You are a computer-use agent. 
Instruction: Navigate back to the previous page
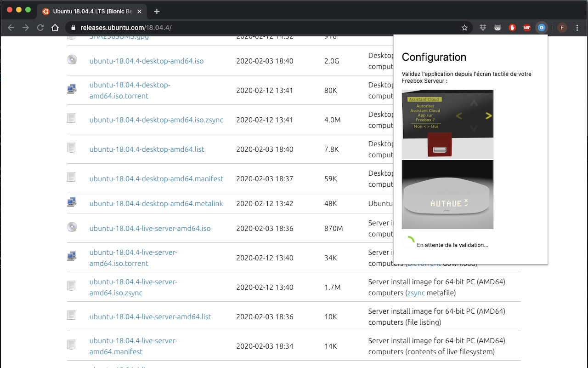[x=11, y=28]
